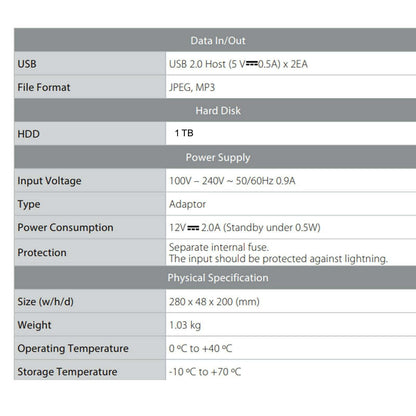Click the -10 °C to +70 °C value

point(205,372)
